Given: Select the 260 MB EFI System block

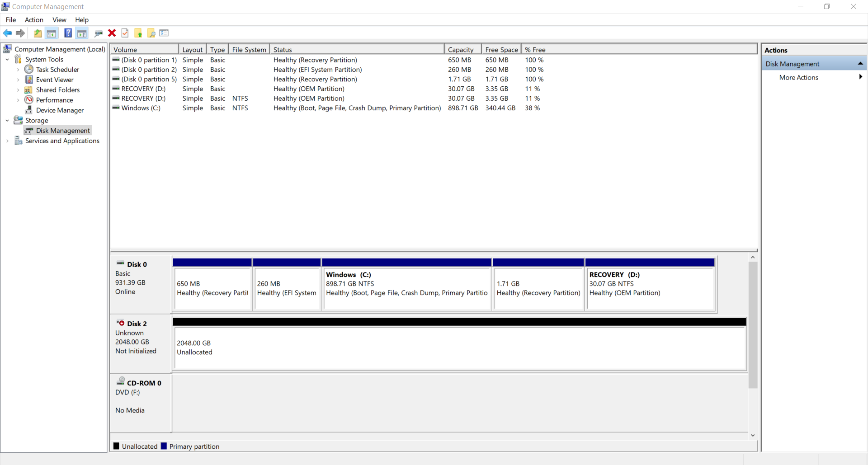Looking at the screenshot, I should coord(287,285).
